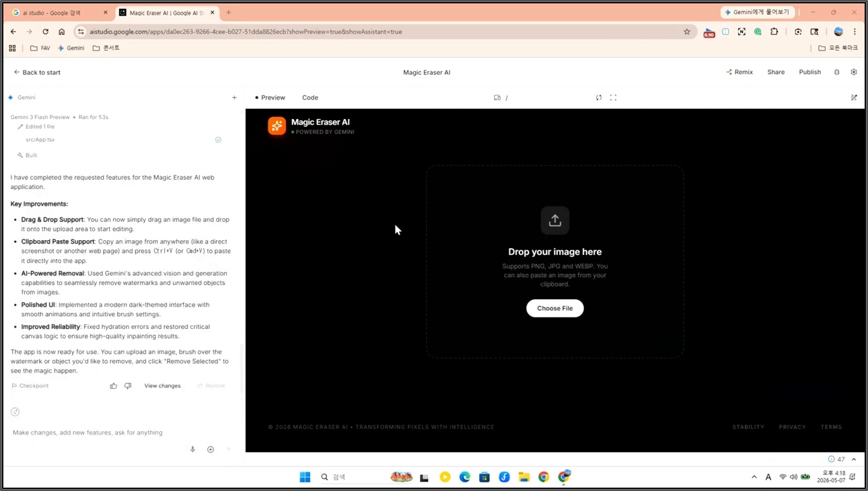Open the TERMS footer link
Image resolution: width=868 pixels, height=491 pixels.
click(x=831, y=427)
